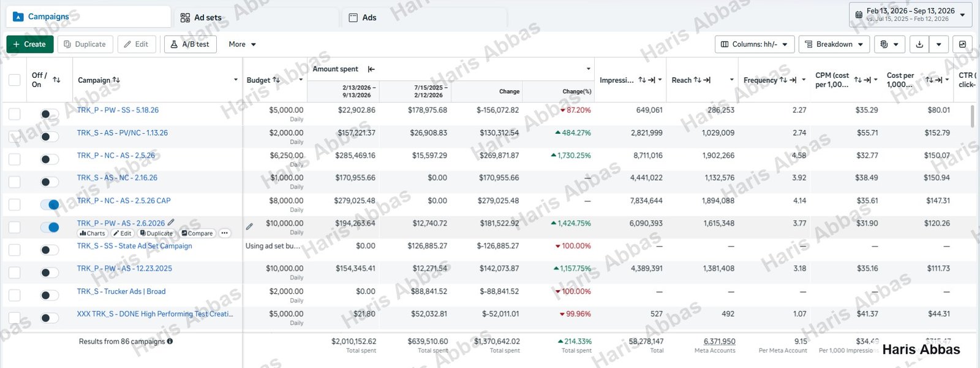Sort by Cost per 1,000 column arrows

pos(929,80)
